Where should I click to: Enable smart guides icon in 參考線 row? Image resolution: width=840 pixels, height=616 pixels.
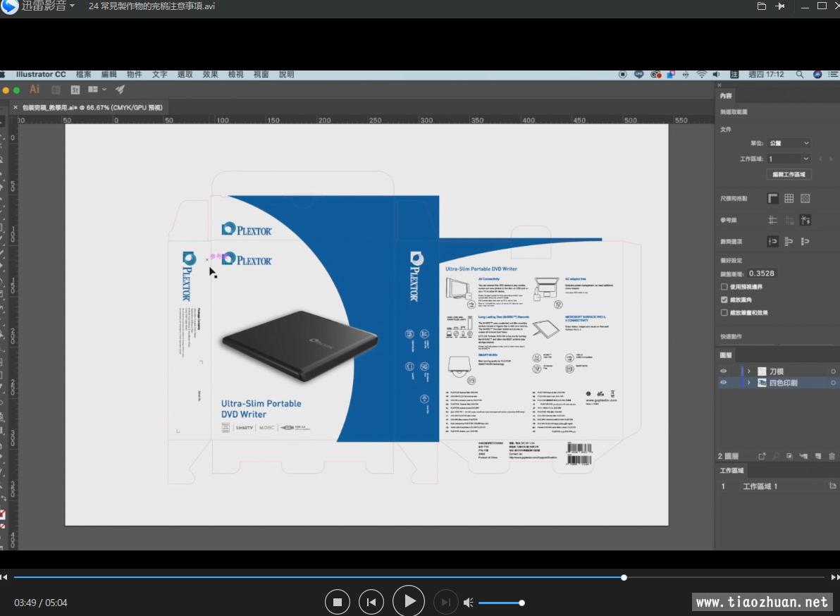805,220
